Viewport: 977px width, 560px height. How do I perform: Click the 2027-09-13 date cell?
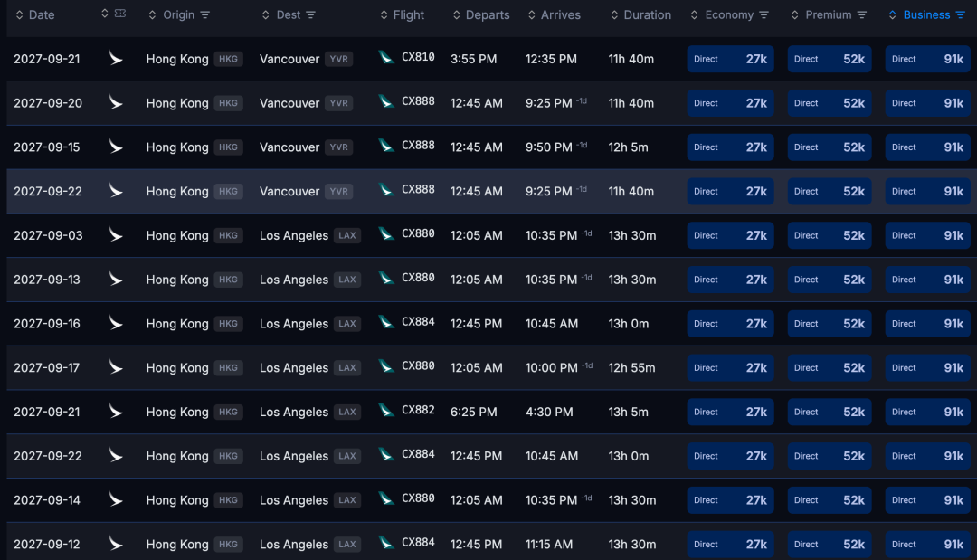[x=47, y=280]
